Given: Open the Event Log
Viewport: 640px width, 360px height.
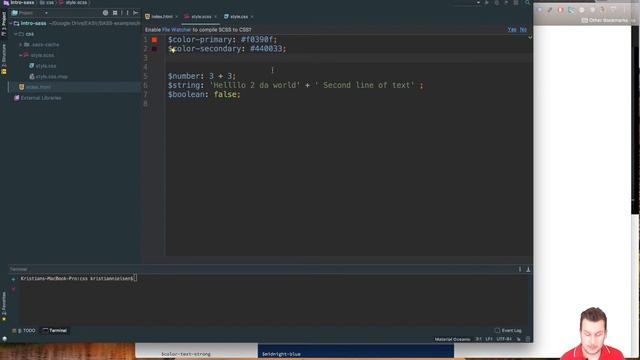Looking at the screenshot, I should coord(508,331).
